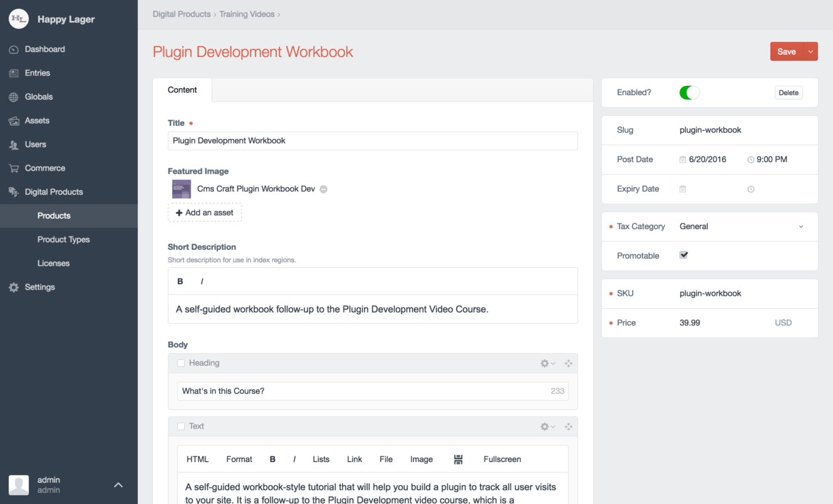The image size is (833, 504).
Task: Switch to the Content tab
Action: point(182,90)
